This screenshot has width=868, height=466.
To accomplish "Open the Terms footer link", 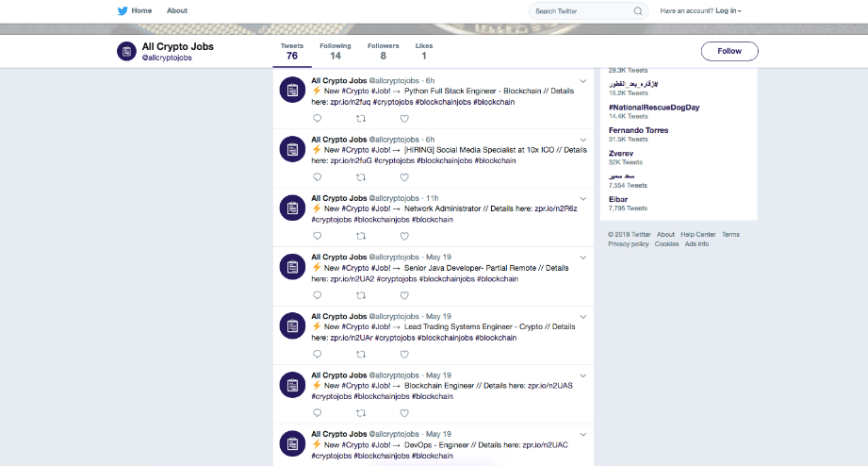I will [730, 234].
